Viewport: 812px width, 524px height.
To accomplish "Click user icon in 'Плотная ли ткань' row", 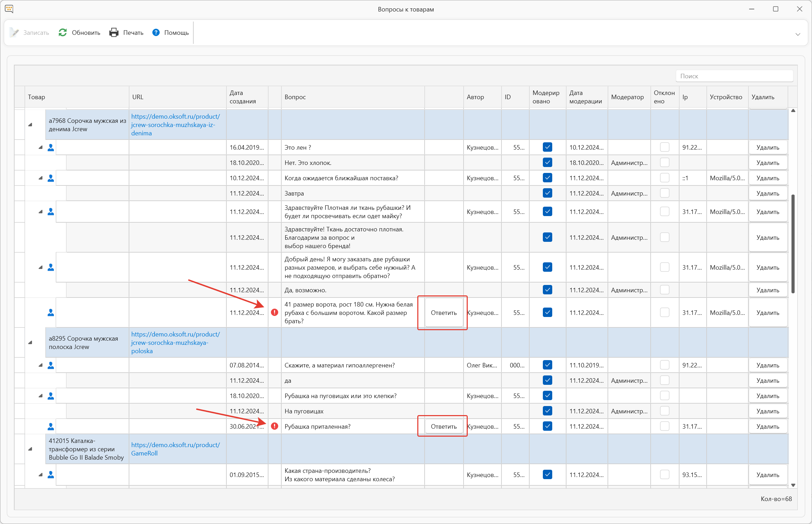I will pyautogui.click(x=51, y=212).
